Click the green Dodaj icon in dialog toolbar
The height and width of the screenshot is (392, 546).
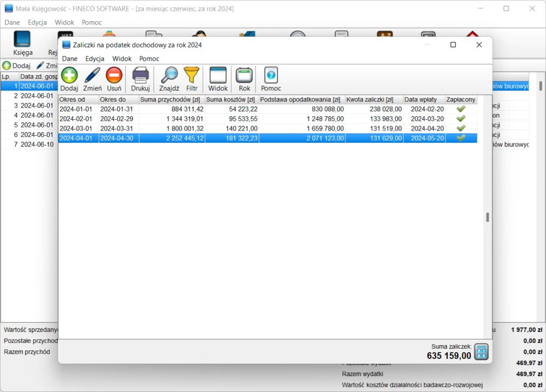[x=69, y=76]
